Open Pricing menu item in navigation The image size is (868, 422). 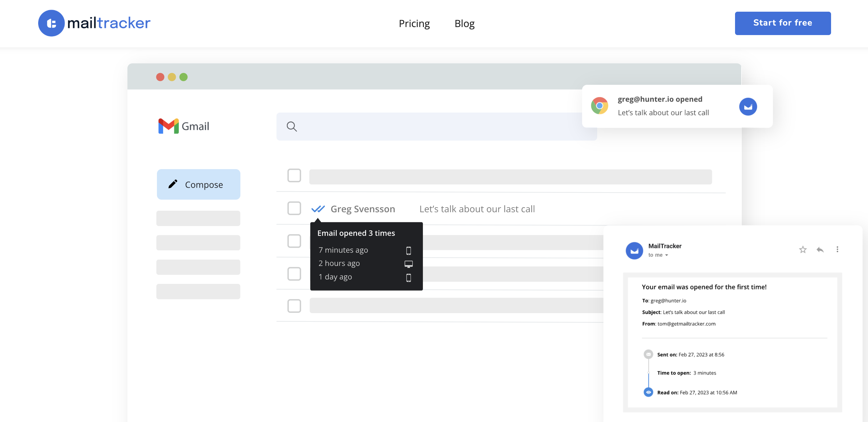coord(413,23)
